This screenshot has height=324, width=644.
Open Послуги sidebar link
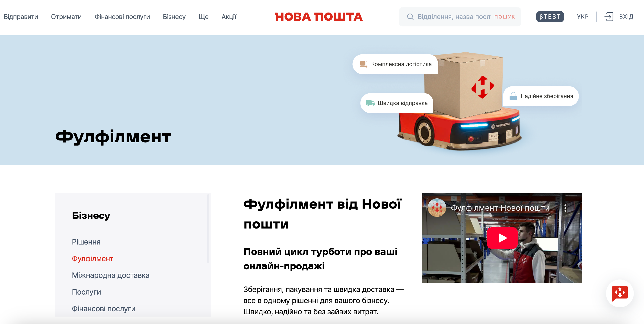pyautogui.click(x=86, y=292)
